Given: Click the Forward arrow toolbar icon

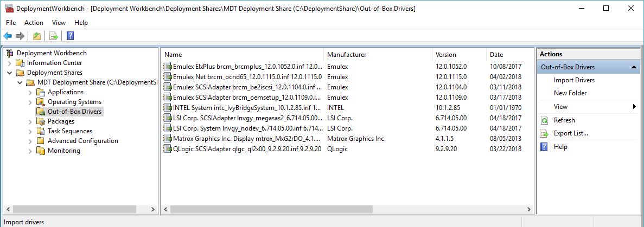Looking at the screenshot, I should [20, 36].
